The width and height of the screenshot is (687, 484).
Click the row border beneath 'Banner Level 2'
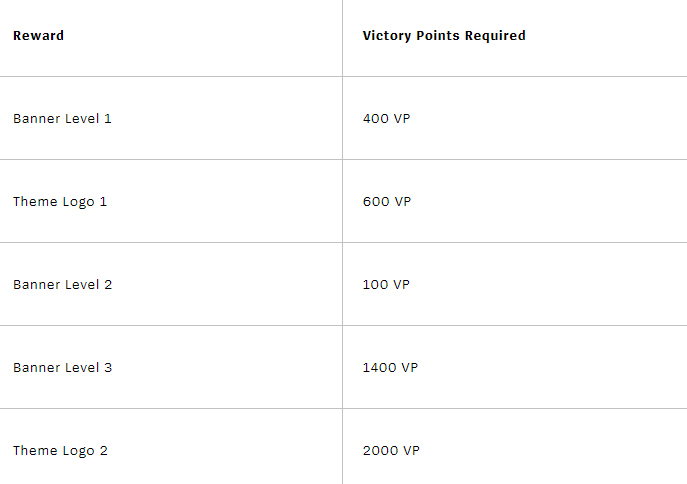pos(200,325)
